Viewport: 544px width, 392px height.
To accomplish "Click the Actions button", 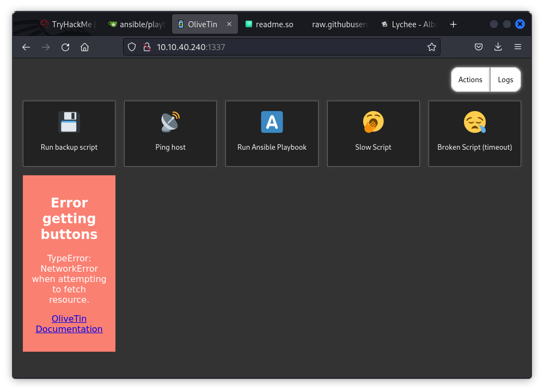I will (470, 79).
